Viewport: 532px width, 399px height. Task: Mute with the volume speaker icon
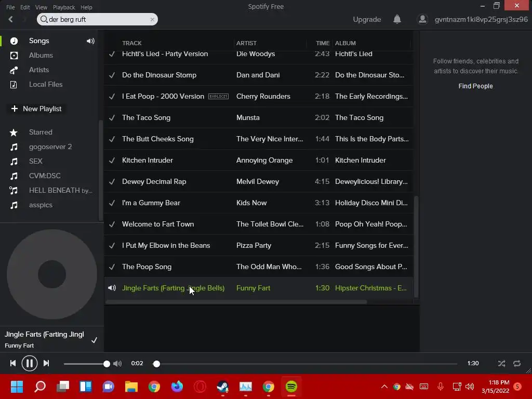click(117, 364)
